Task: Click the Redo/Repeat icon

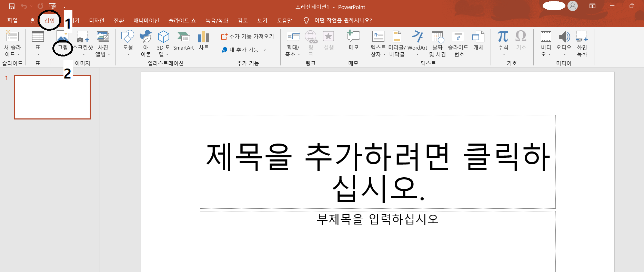Action: tap(40, 6)
